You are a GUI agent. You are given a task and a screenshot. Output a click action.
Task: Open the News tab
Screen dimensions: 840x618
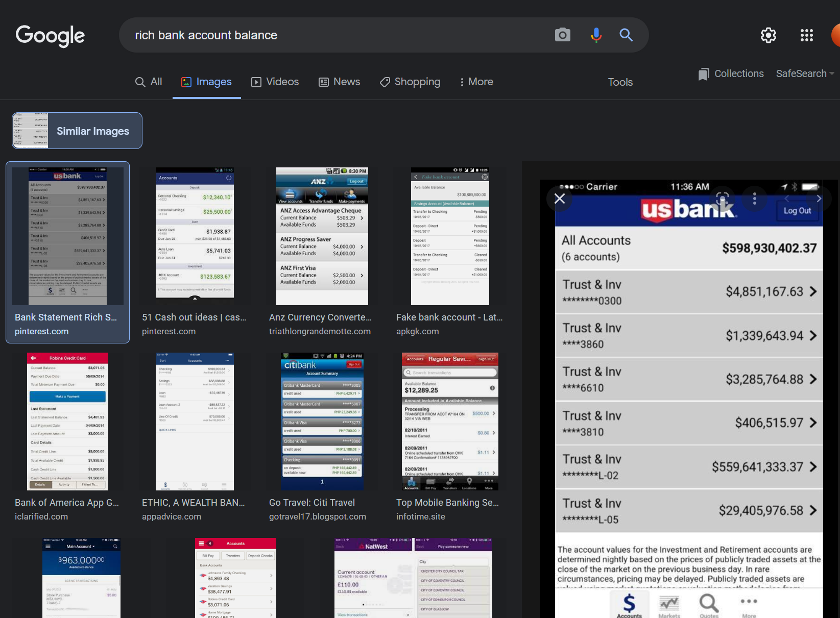pos(339,82)
